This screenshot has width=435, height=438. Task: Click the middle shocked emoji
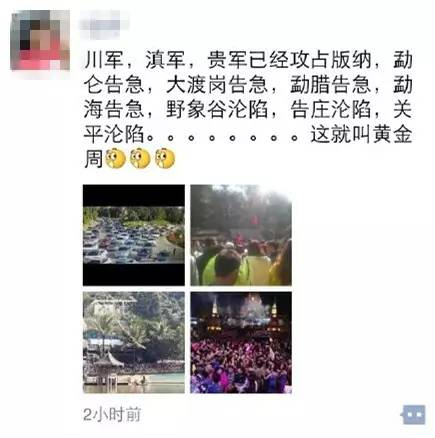pyautogui.click(x=140, y=159)
